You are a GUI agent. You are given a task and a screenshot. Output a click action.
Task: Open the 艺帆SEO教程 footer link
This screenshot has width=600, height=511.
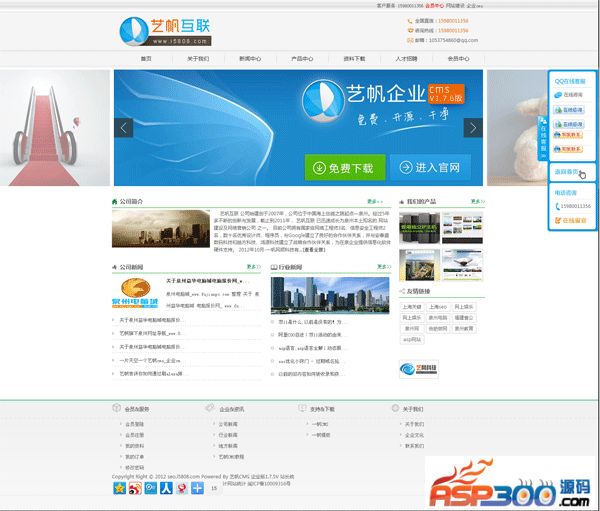tap(231, 457)
